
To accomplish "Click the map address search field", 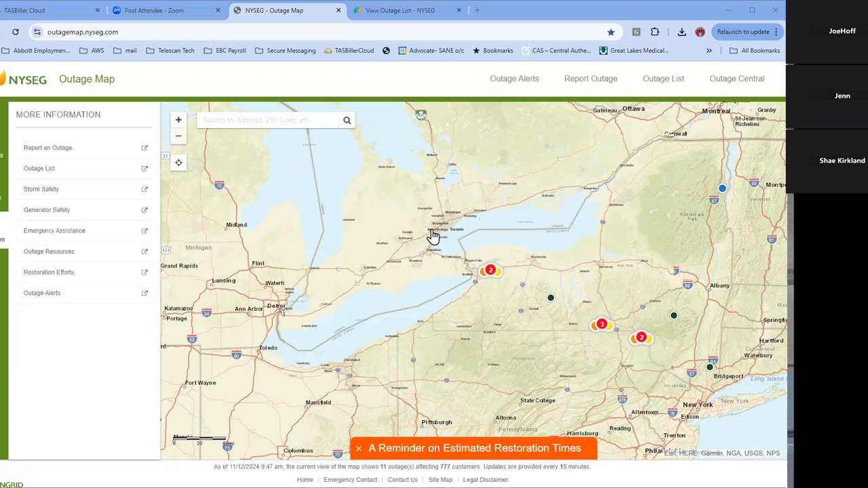I will tap(268, 121).
